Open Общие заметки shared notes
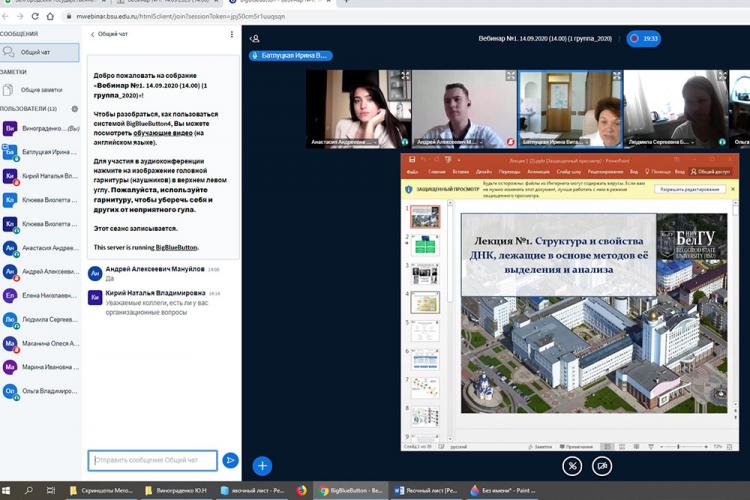This screenshot has height=500, width=750. 40,89
